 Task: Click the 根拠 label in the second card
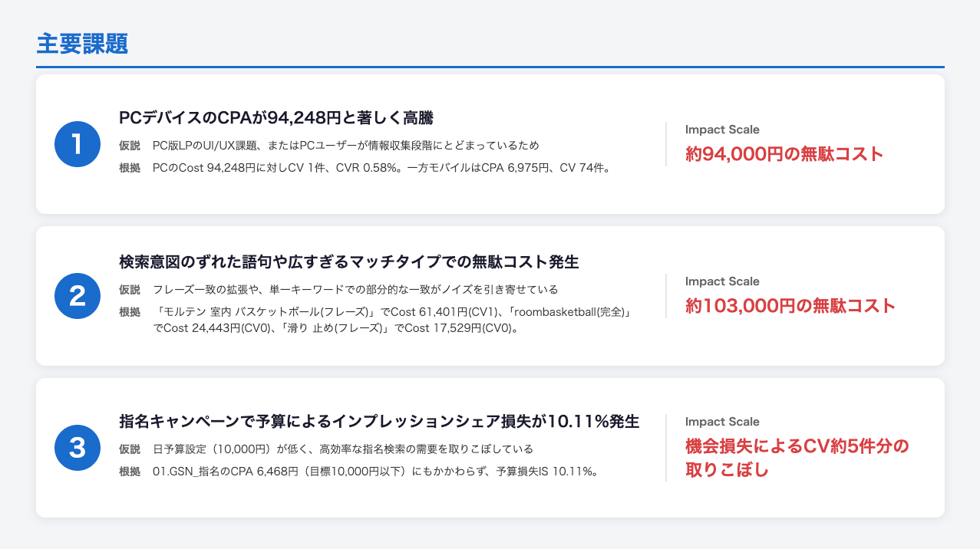tap(130, 312)
